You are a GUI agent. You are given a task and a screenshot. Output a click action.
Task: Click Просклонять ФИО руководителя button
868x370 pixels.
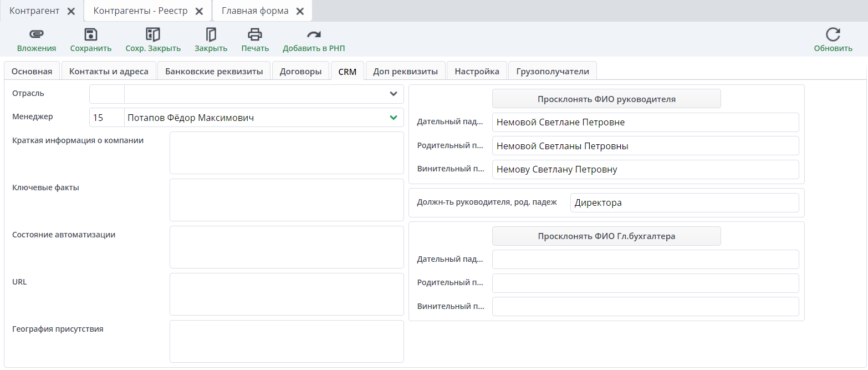(x=606, y=98)
